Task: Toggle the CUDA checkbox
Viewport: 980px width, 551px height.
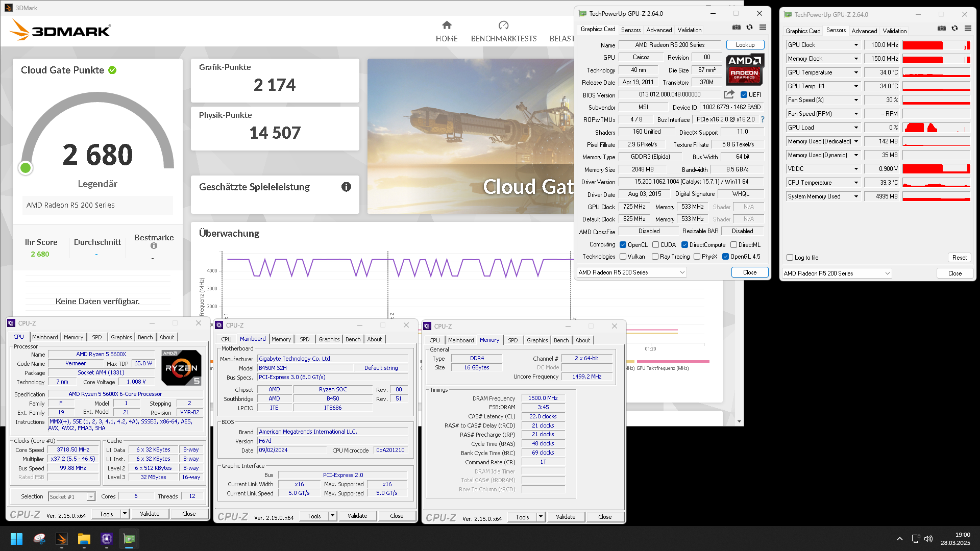Action: coord(655,245)
